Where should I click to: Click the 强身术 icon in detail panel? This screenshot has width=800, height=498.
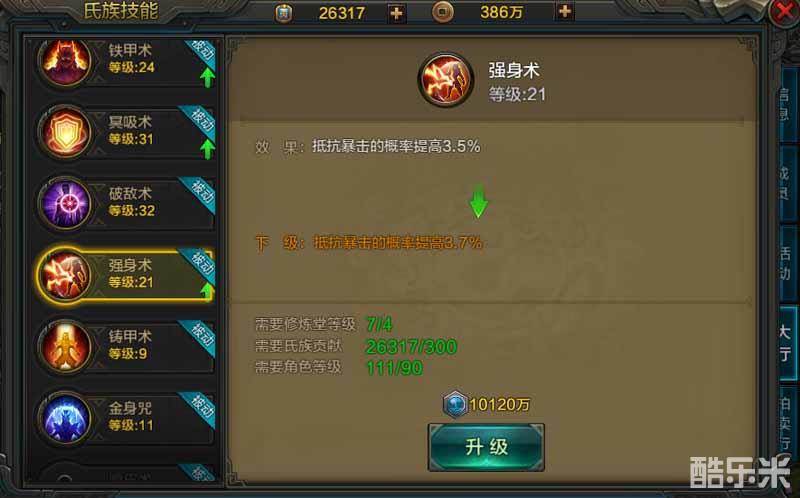pos(445,80)
